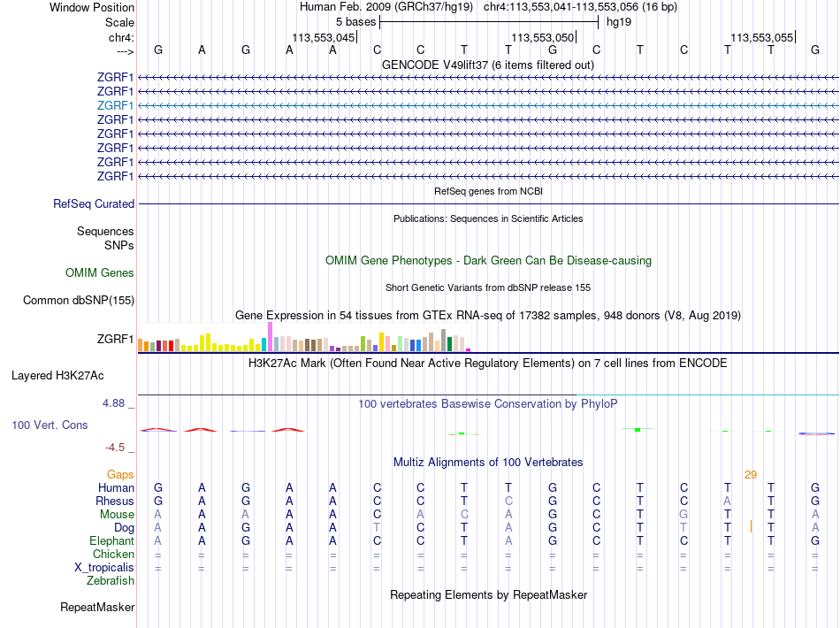Image resolution: width=840 pixels, height=628 pixels.
Task: Select the PhyloP Basewise Conservation title
Action: click(488, 403)
